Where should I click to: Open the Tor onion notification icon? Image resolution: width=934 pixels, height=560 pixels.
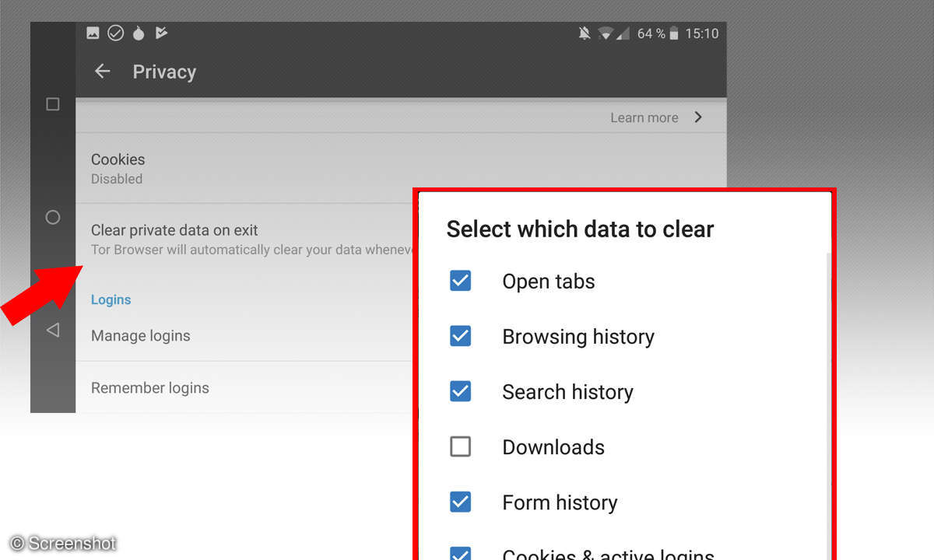(139, 33)
